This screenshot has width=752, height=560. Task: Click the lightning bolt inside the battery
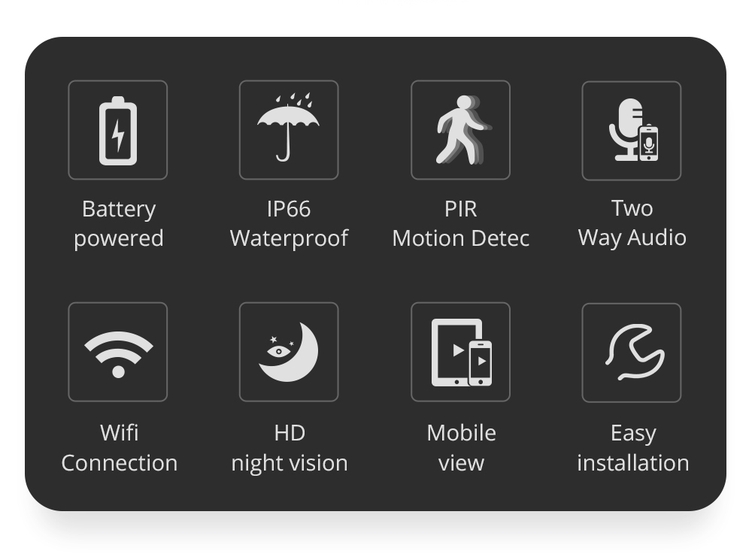(x=118, y=135)
